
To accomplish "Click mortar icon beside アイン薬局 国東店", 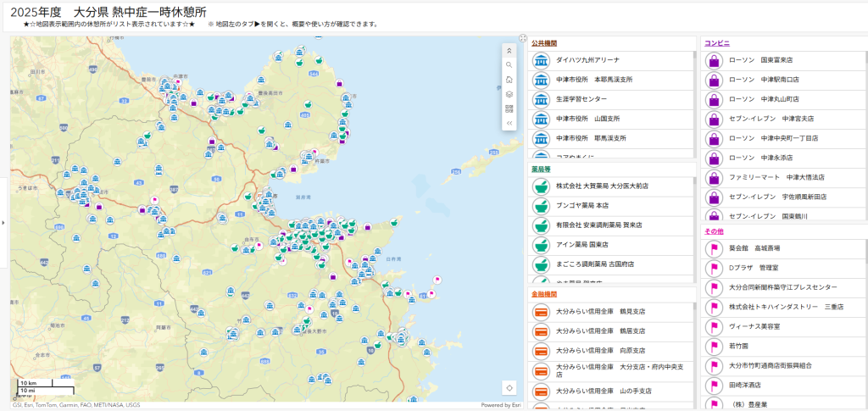I will pos(541,245).
